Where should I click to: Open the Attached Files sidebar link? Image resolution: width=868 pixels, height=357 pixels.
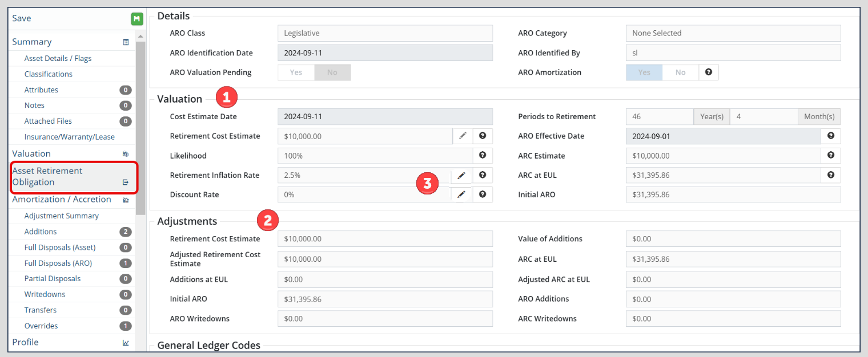[48, 121]
